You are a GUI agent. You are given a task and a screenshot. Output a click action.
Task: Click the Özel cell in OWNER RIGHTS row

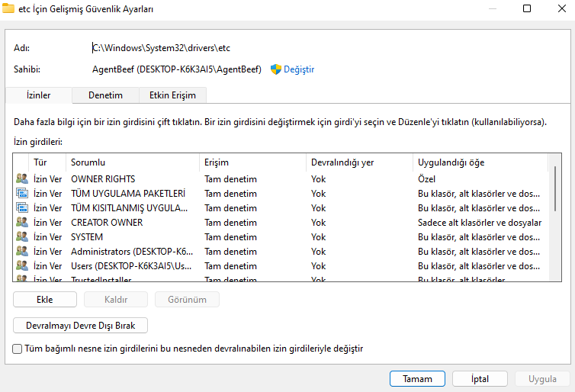click(x=426, y=179)
